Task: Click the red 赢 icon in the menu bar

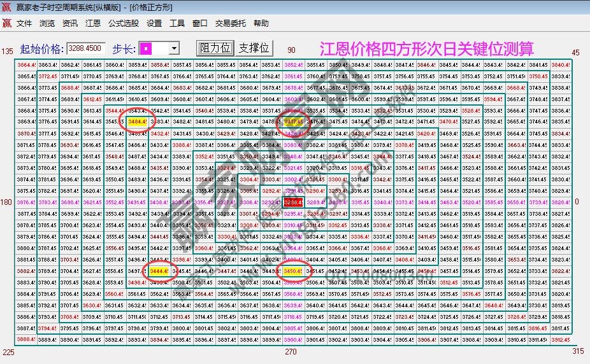Action: [x=6, y=24]
